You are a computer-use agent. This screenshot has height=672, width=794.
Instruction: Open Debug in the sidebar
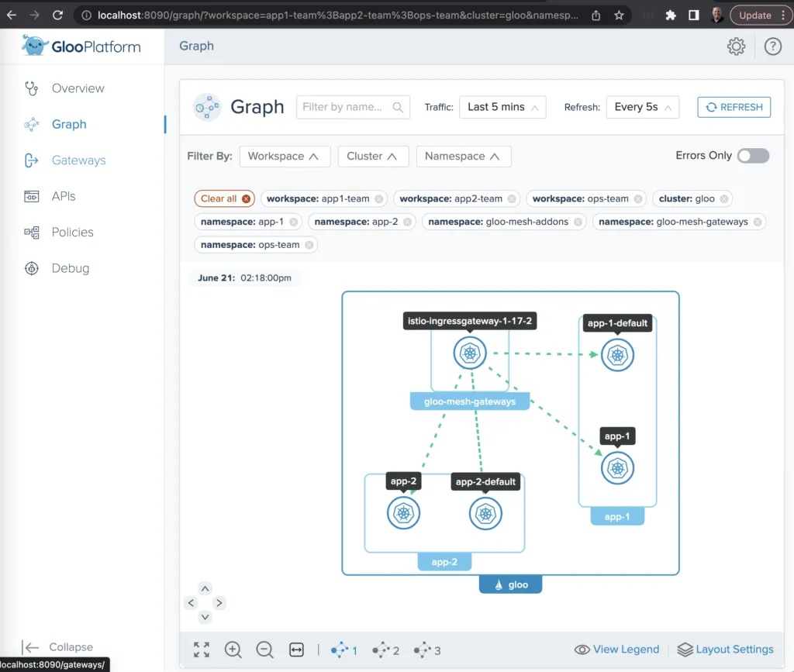[x=71, y=268]
